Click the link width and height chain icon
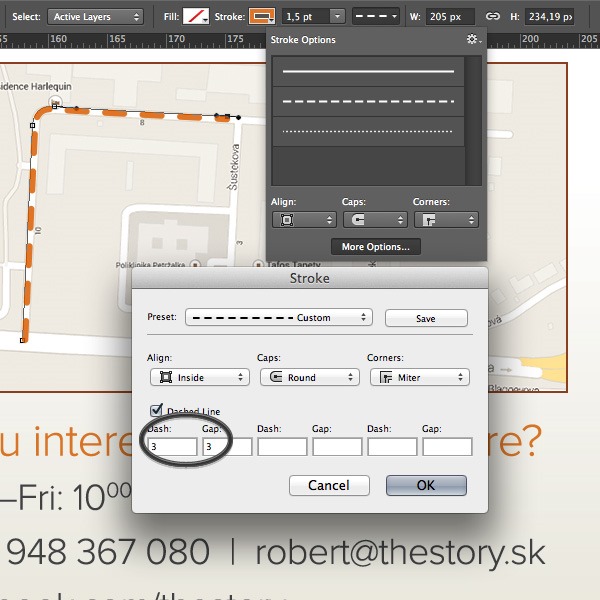Viewport: 600px width, 600px height. click(492, 17)
